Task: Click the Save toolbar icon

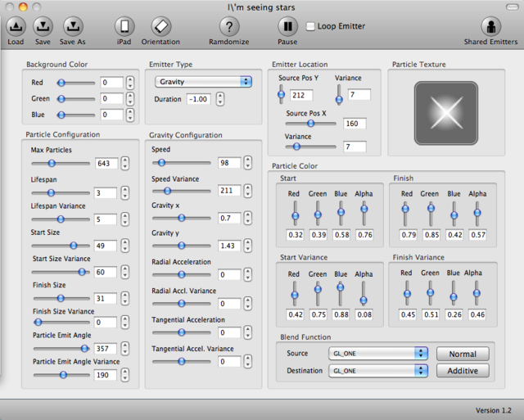Action: tap(43, 26)
